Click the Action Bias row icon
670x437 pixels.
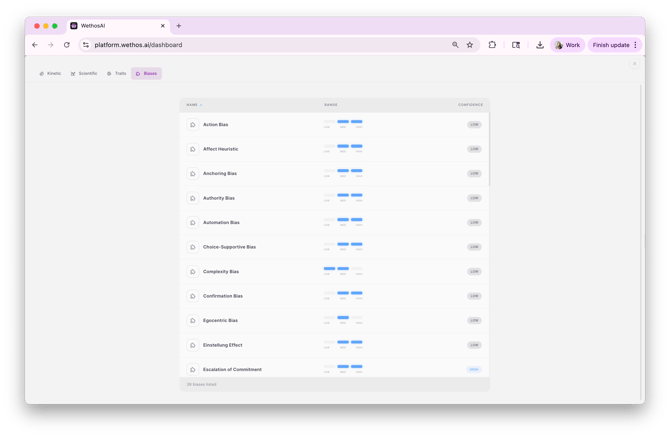pos(192,125)
